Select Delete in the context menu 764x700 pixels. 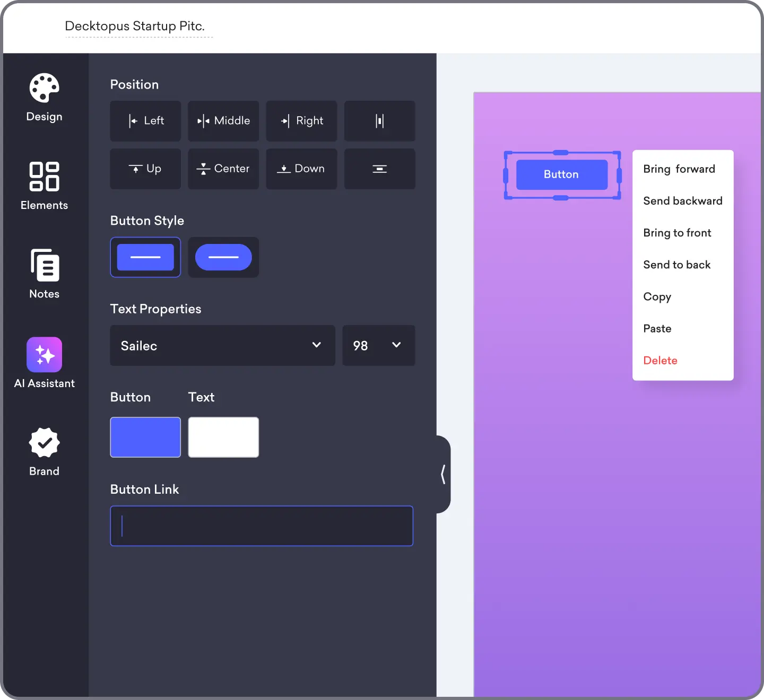pyautogui.click(x=660, y=360)
